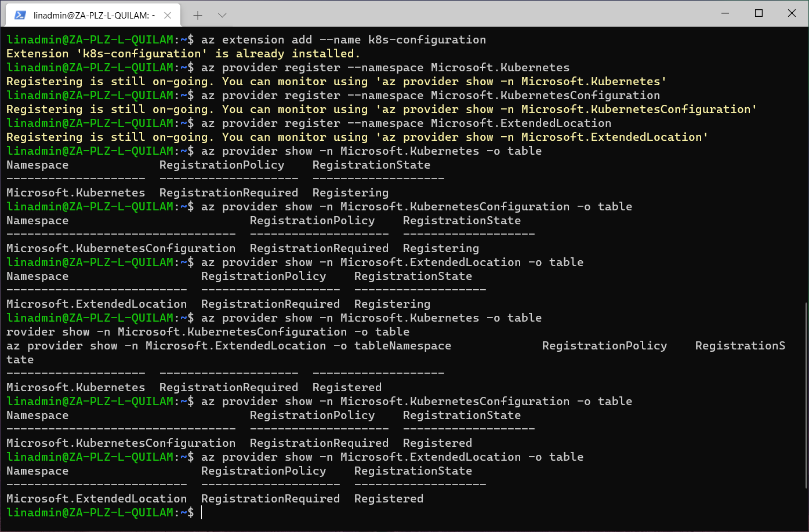Select the linadmin@ZA-PLZ-L-QUILAM tab title
809x532 pixels.
[x=94, y=15]
